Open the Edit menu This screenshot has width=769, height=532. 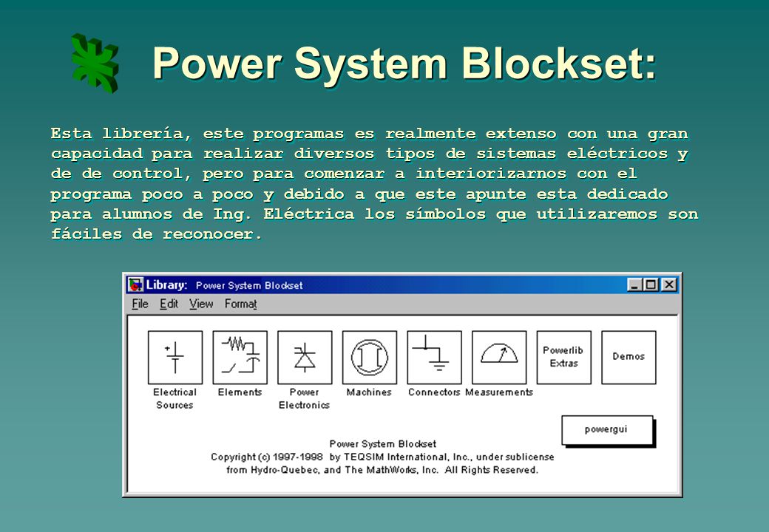point(169,304)
